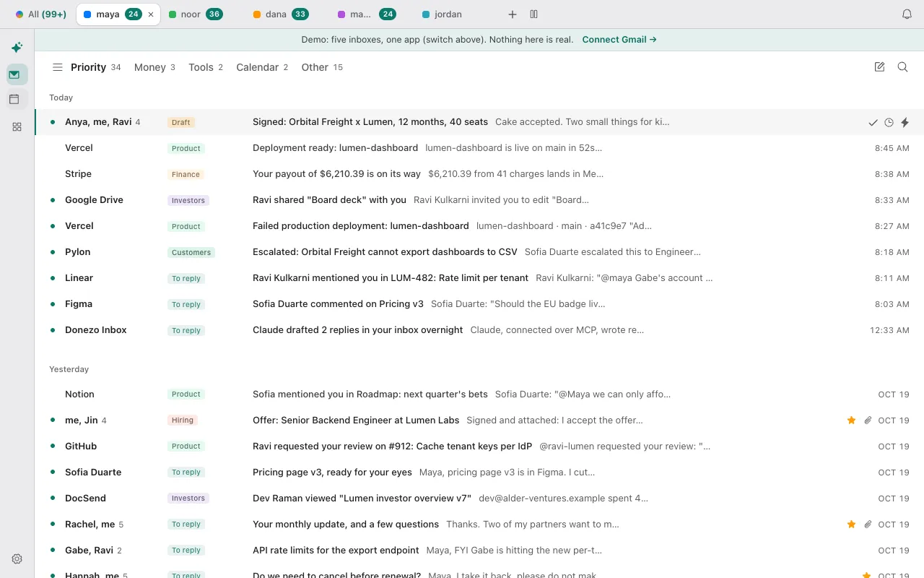Switch to the All (99+) inboxes tab
Image resolution: width=924 pixels, height=578 pixels.
coord(41,14)
